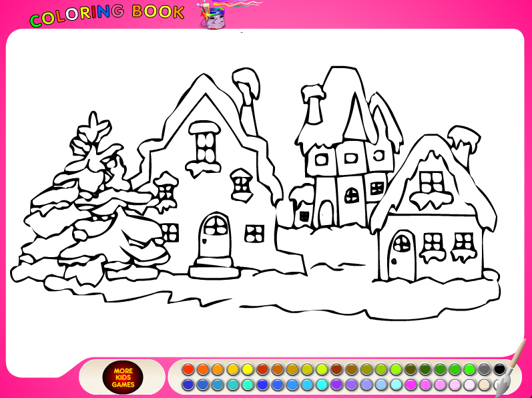Pick the deep purple paint swatch
This screenshot has height=398, width=532.
pos(336,385)
